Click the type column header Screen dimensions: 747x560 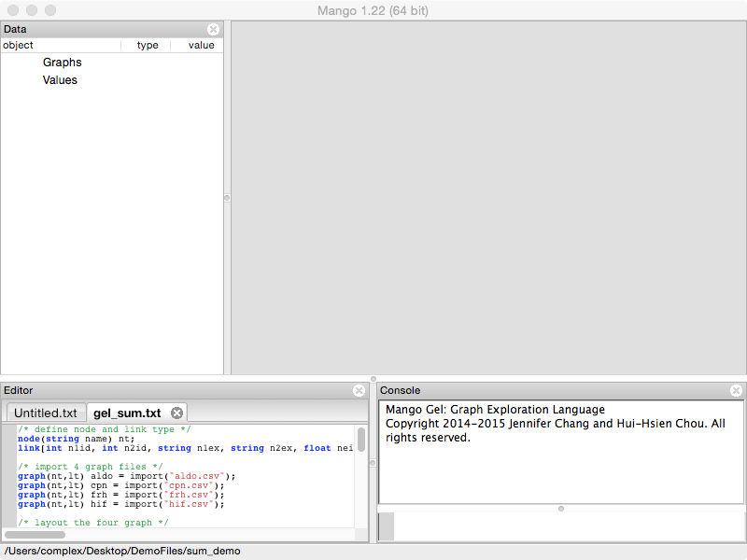tap(148, 45)
